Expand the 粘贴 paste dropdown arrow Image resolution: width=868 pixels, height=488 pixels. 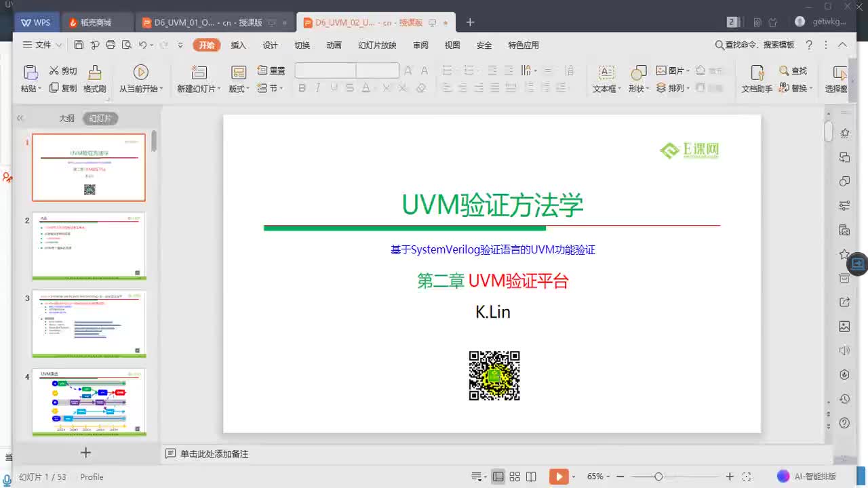tap(39, 89)
